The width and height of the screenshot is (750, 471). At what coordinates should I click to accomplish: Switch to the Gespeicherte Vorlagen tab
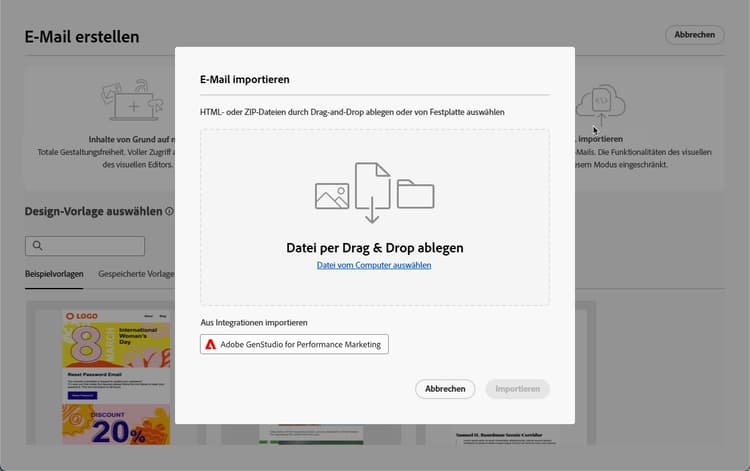click(x=136, y=274)
